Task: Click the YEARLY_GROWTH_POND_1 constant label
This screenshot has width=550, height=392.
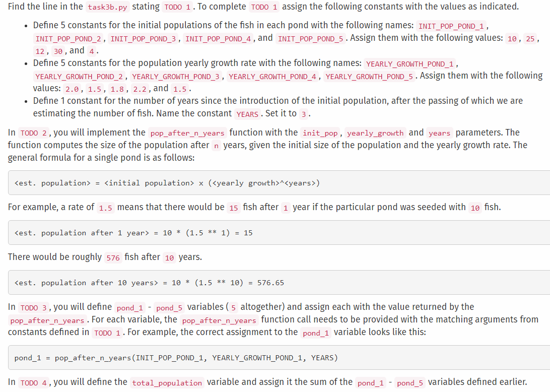Action: coord(409,63)
